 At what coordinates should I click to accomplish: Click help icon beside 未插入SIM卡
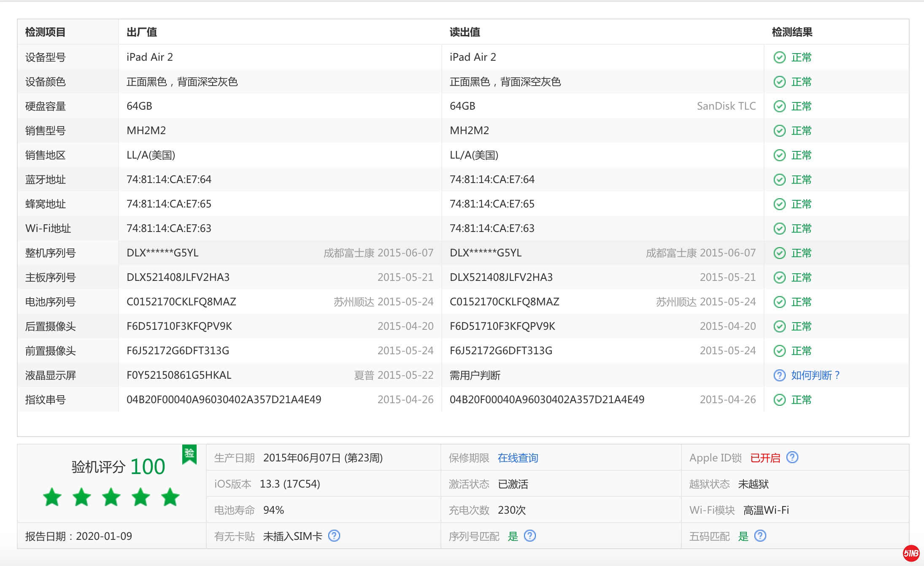(334, 536)
